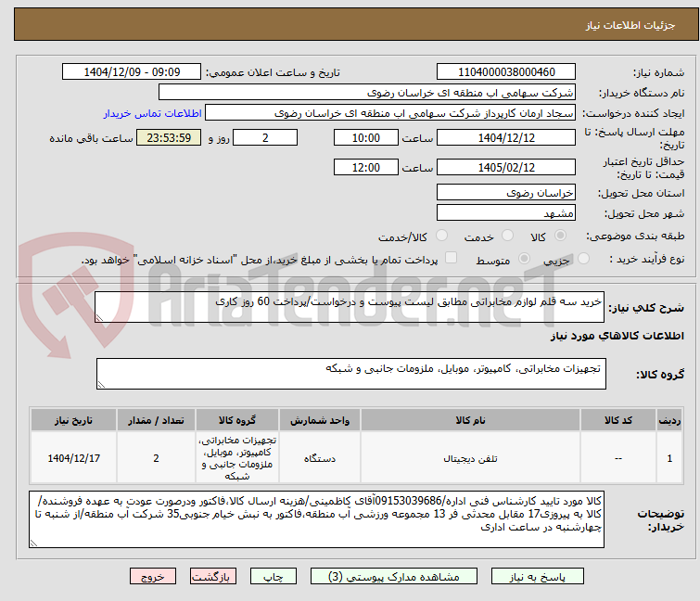700x601 pixels.
Task: Open اطلاعات تماس خریدار link
Action: pyautogui.click(x=153, y=113)
